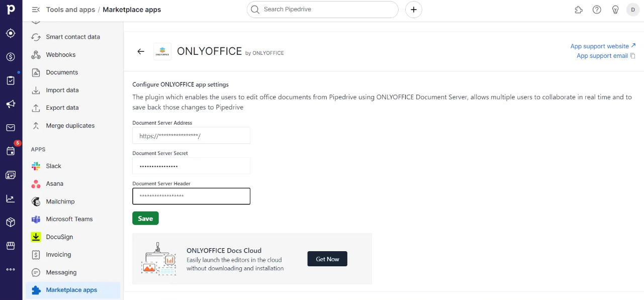This screenshot has height=300, width=644.
Task: Click Tools and apps breadcrumb
Action: tap(70, 10)
